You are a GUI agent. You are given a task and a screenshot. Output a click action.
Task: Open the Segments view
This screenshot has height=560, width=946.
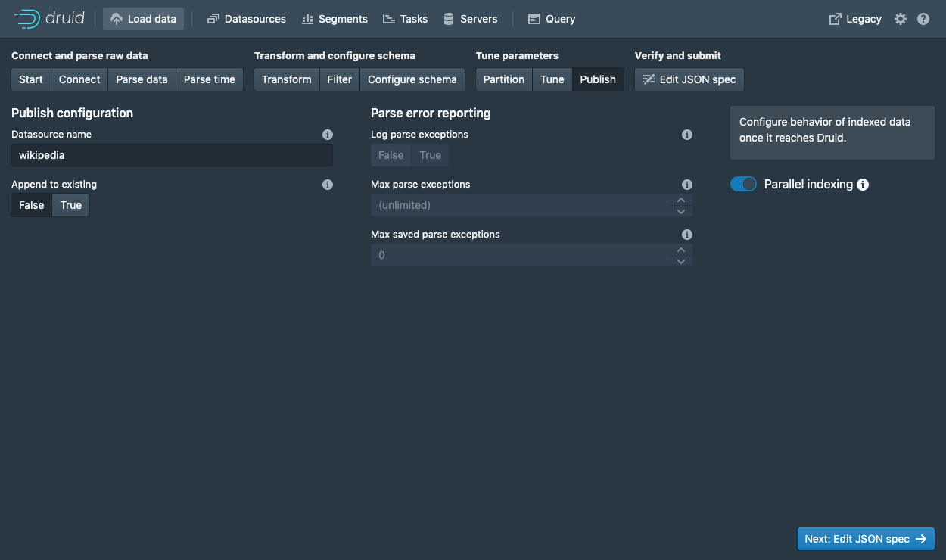tap(335, 19)
